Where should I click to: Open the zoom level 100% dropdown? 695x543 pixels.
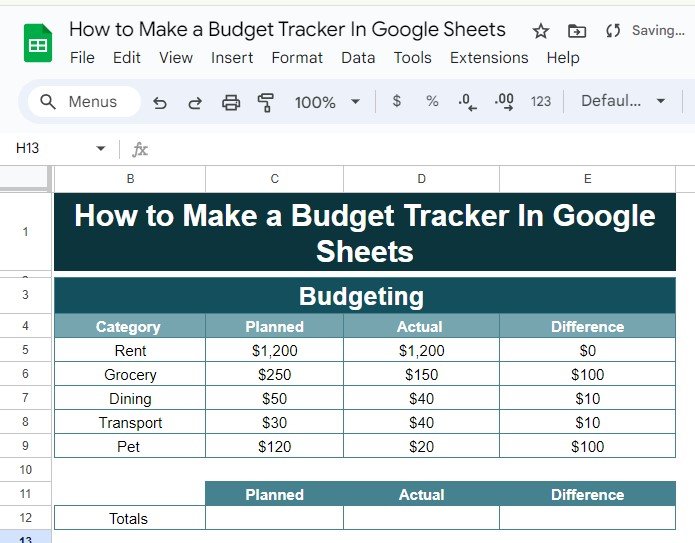click(x=327, y=102)
